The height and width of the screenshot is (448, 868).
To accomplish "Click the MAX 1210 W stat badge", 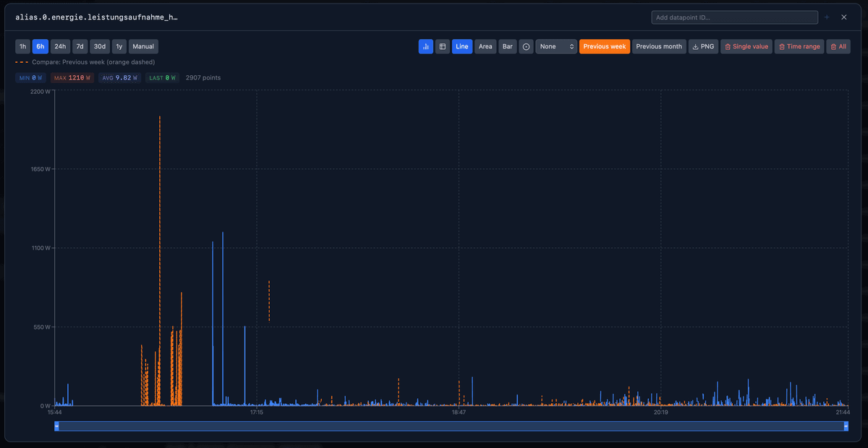I will [72, 77].
